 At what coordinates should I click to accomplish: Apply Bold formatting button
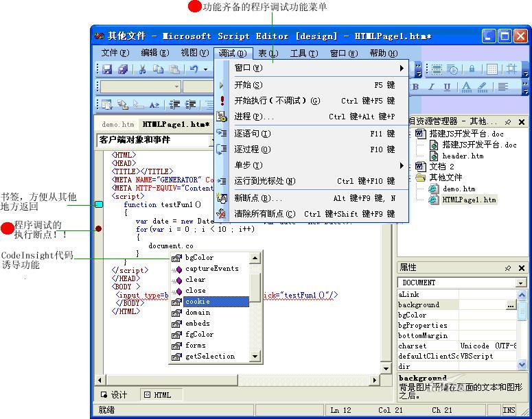(415, 87)
